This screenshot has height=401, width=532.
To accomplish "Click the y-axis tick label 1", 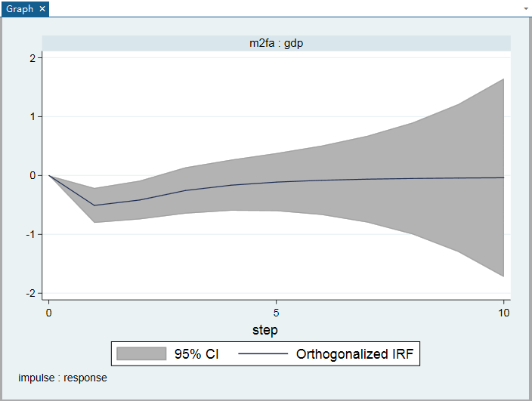I will [x=33, y=117].
